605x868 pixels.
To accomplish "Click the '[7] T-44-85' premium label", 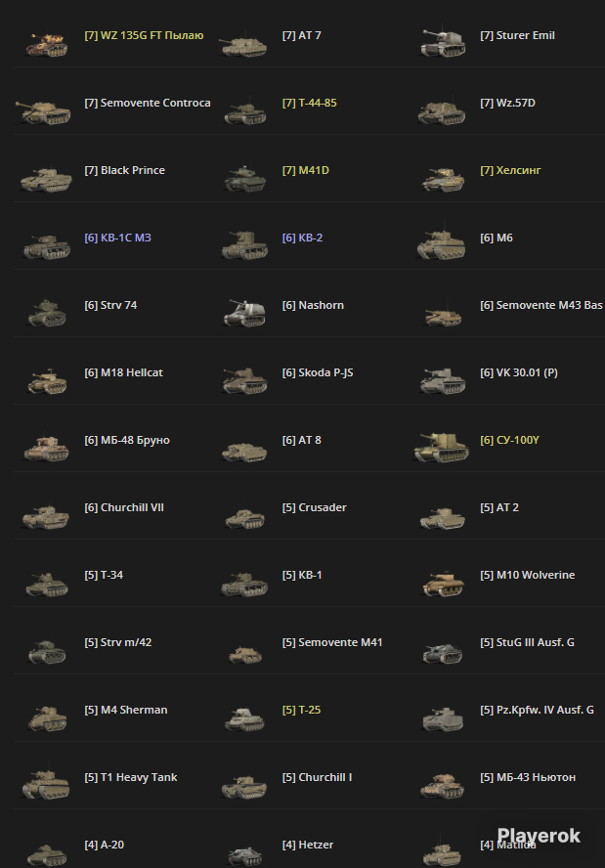I will click(x=310, y=103).
